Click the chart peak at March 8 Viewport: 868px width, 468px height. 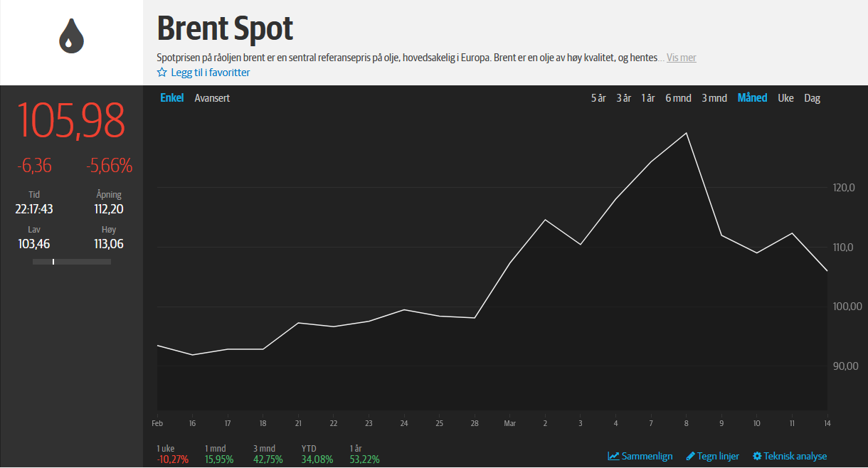click(x=686, y=133)
